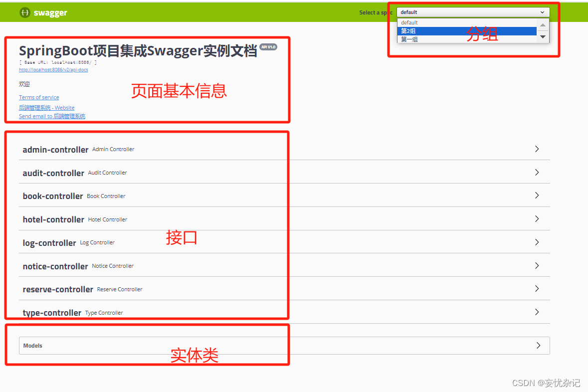The width and height of the screenshot is (588, 392).
Task: Choose the 'default' option in spec list
Action: tap(467, 22)
